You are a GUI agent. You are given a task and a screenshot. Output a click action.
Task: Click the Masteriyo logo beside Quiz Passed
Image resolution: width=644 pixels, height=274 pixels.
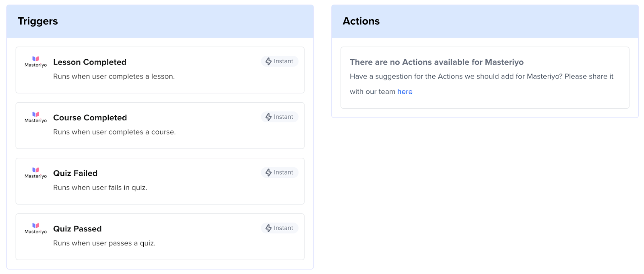tap(35, 228)
